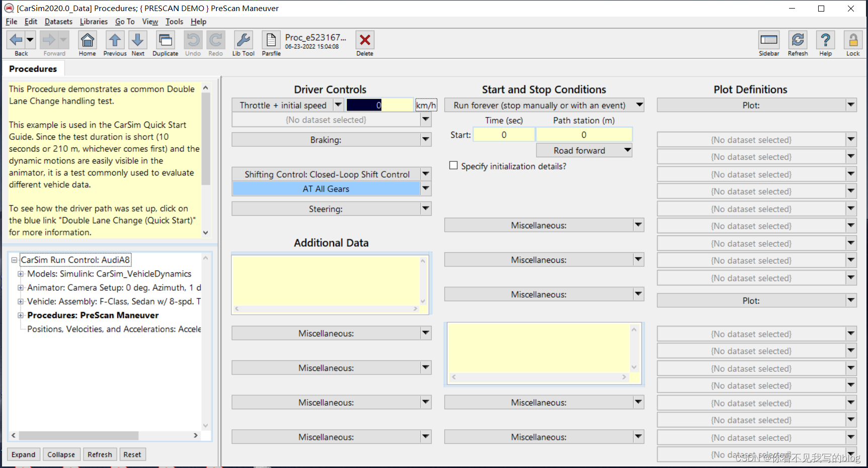Open the Help menu
This screenshot has height=468, width=868.
198,22
